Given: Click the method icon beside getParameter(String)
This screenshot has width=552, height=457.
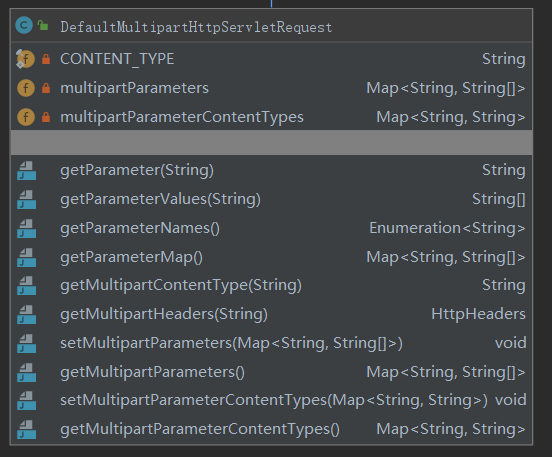Looking at the screenshot, I should pos(27,170).
